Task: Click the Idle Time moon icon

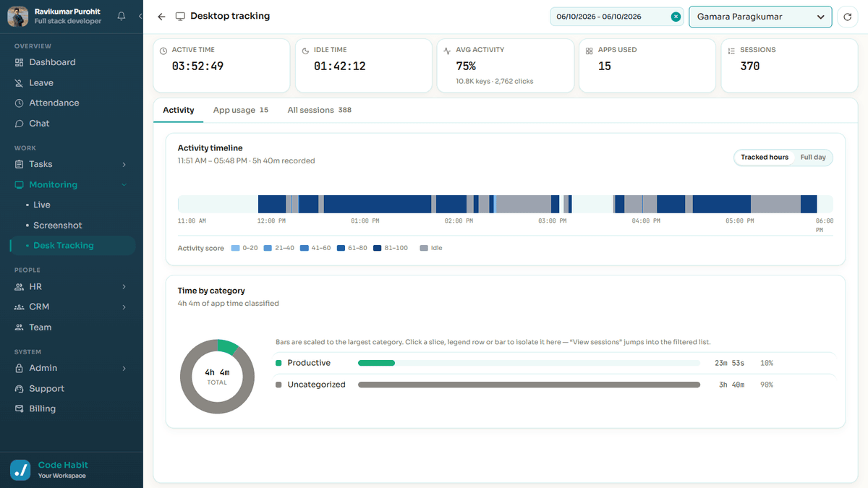Action: click(307, 51)
